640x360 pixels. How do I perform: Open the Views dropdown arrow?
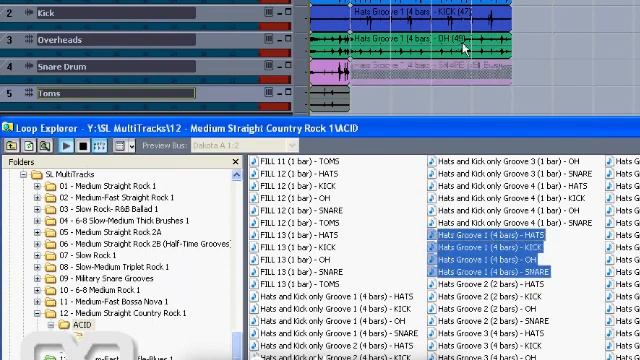pos(131,146)
